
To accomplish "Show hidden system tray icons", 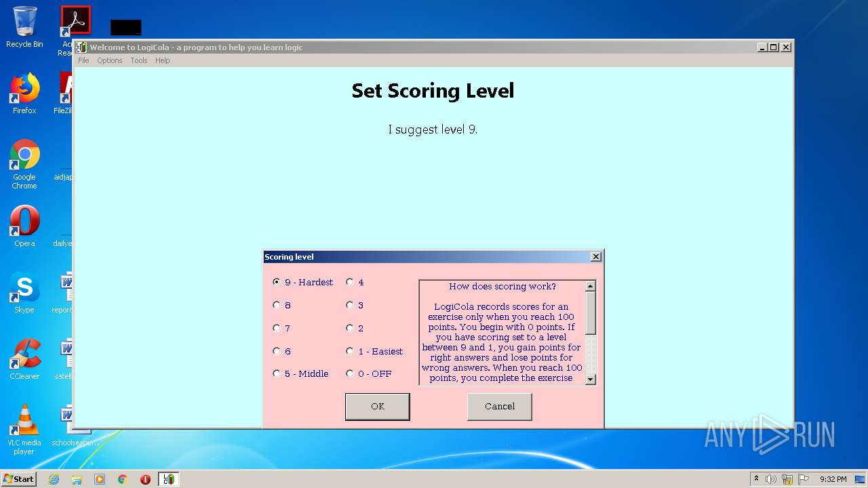I will 756,479.
